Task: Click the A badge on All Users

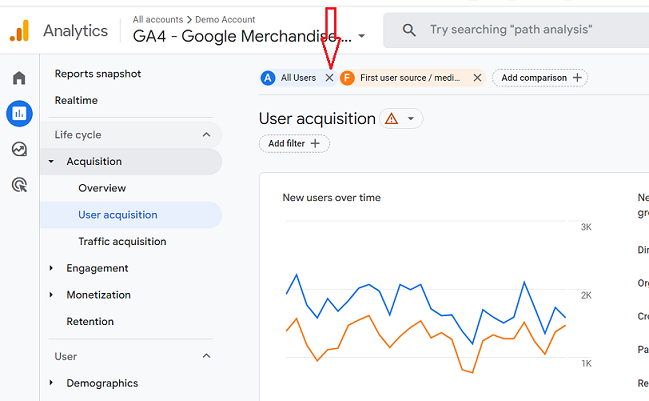Action: [x=268, y=78]
